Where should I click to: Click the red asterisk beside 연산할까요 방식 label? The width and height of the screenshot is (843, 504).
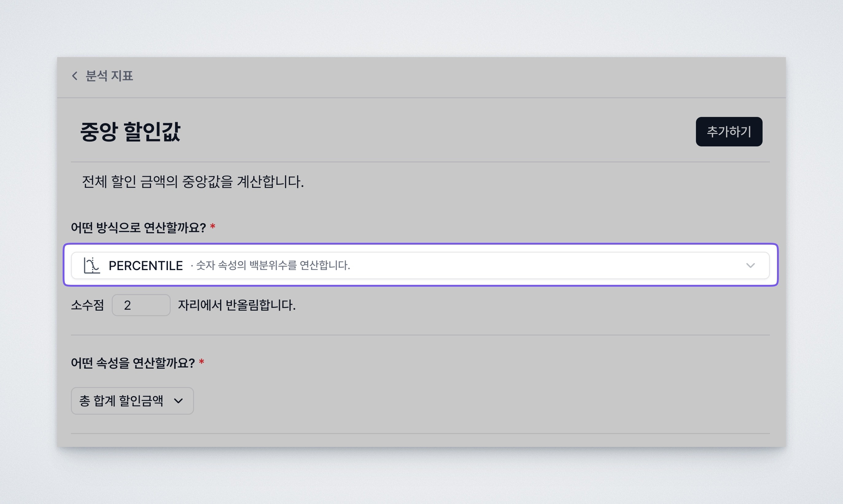(213, 227)
